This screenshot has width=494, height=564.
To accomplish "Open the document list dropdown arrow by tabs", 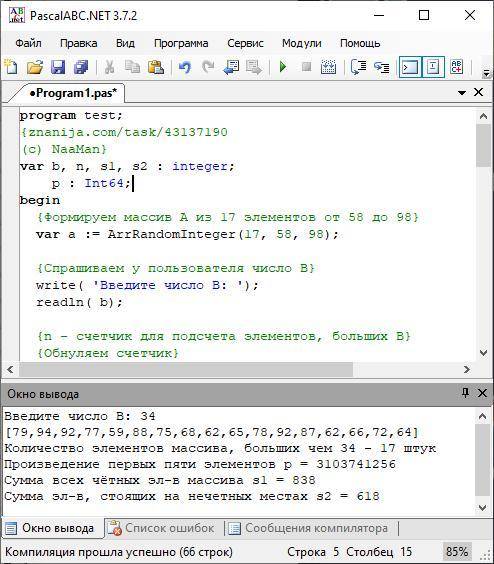I will pyautogui.click(x=462, y=93).
